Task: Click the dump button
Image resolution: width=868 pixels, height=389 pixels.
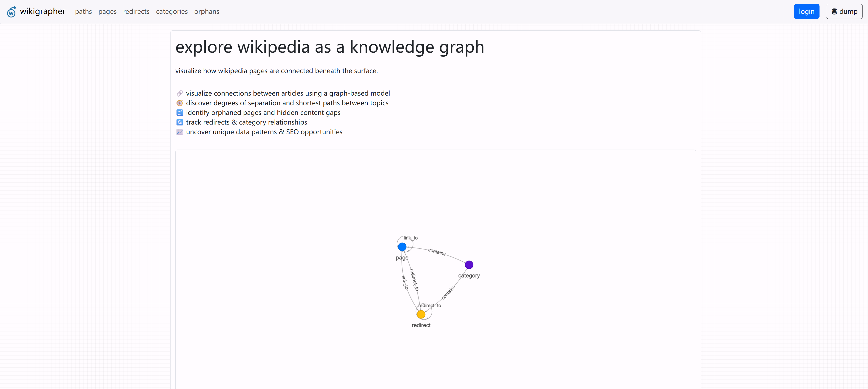Action: point(844,11)
